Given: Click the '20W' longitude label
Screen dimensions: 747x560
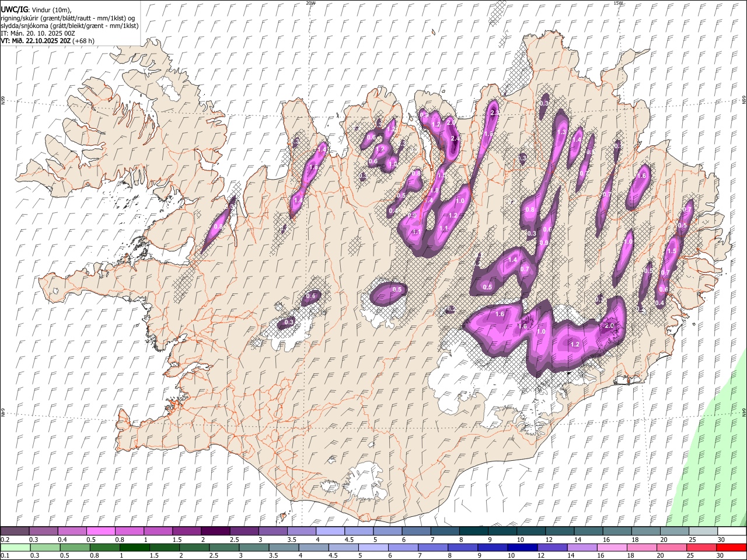Looking at the screenshot, I should [x=310, y=3].
